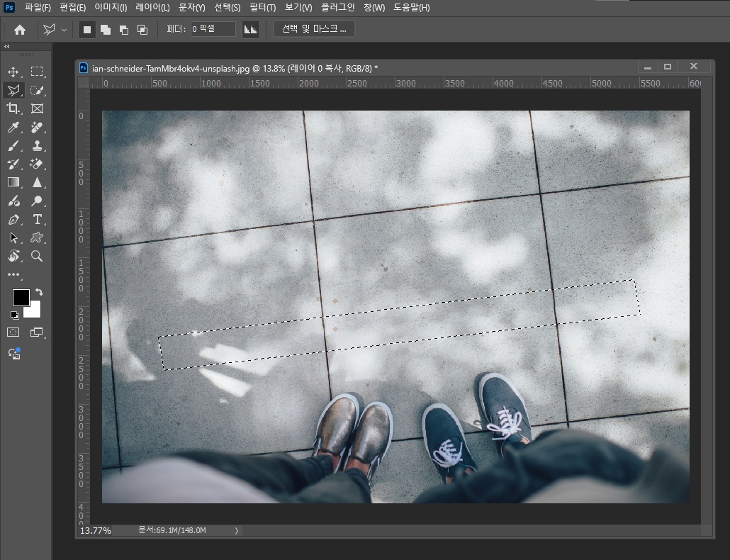
Task: Enable New Selection mode
Action: click(x=87, y=30)
